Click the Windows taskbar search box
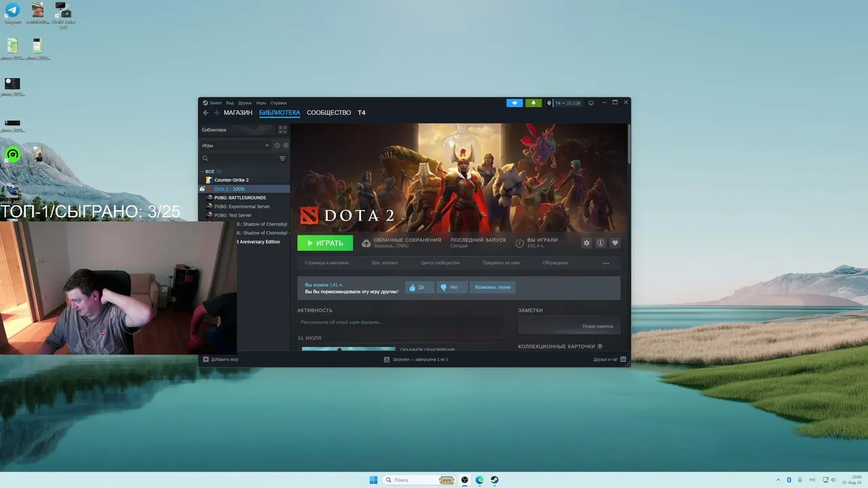 pos(420,480)
